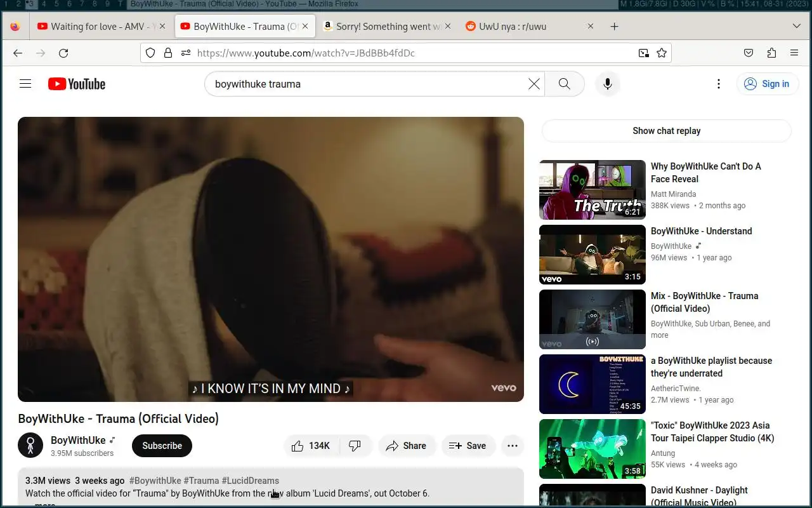Open 'David Kushner - Daylight' video title
This screenshot has width=812, height=508.
pyautogui.click(x=699, y=497)
